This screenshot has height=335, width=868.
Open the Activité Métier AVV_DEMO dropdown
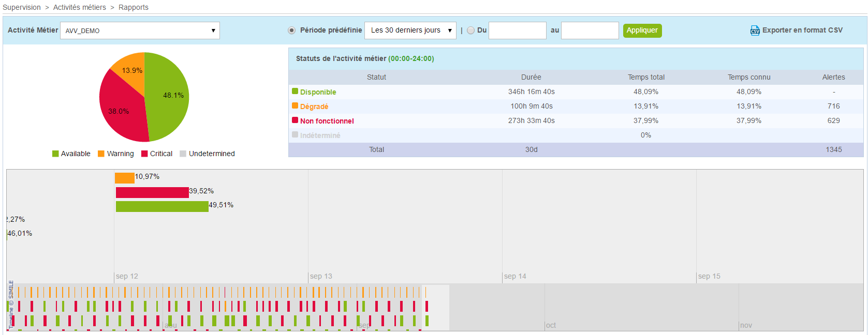140,31
